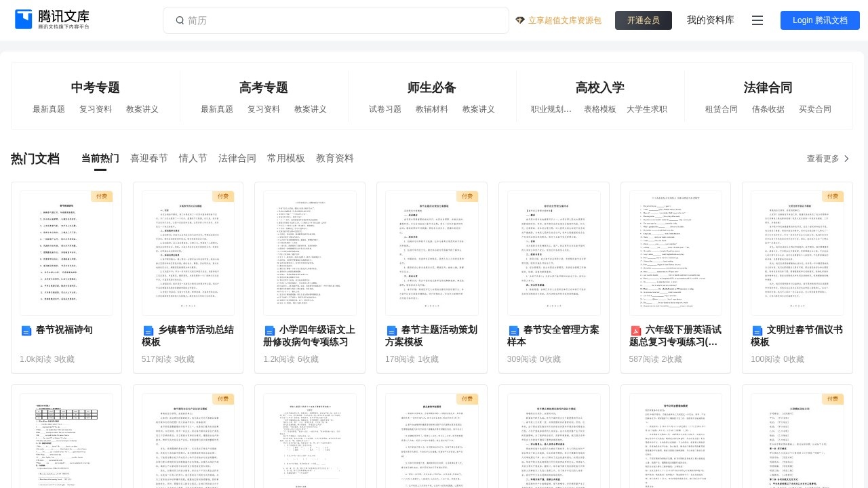This screenshot has width=868, height=488.
Task: Click into the search input field
Action: click(x=339, y=20)
